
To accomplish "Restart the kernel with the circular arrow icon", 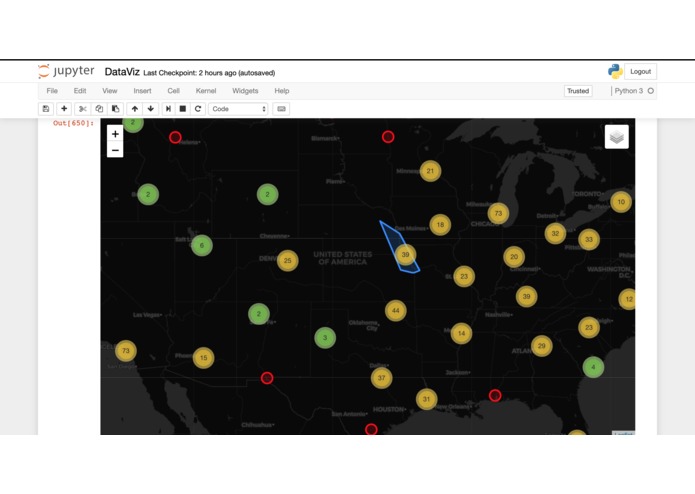I will pos(198,109).
